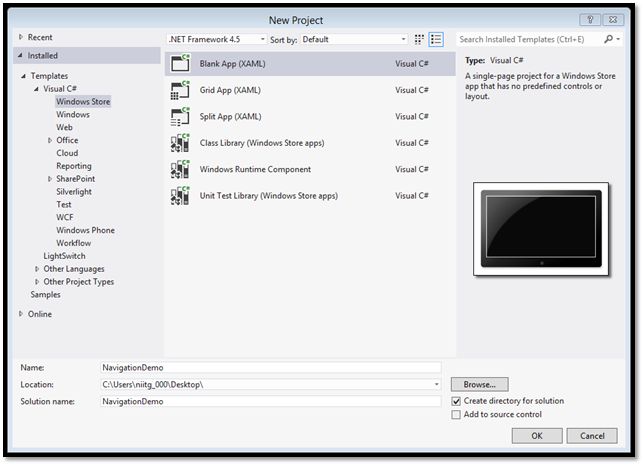The width and height of the screenshot is (644, 466).
Task: Select the LightSwitch category
Action: (64, 256)
